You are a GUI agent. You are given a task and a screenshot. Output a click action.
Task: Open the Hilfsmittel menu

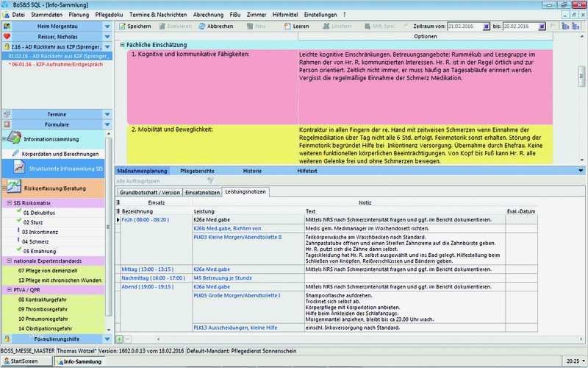(x=285, y=15)
